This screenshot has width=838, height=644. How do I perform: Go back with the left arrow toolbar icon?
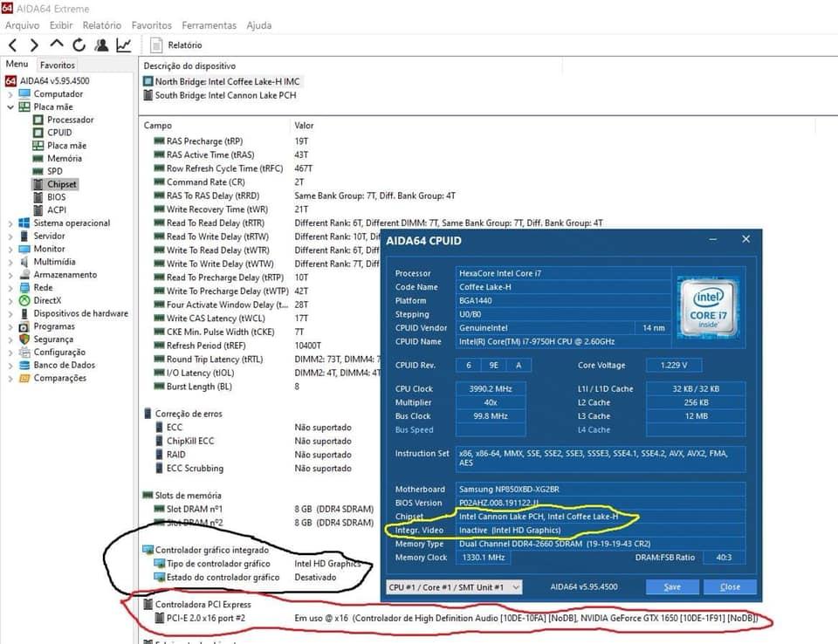(13, 45)
